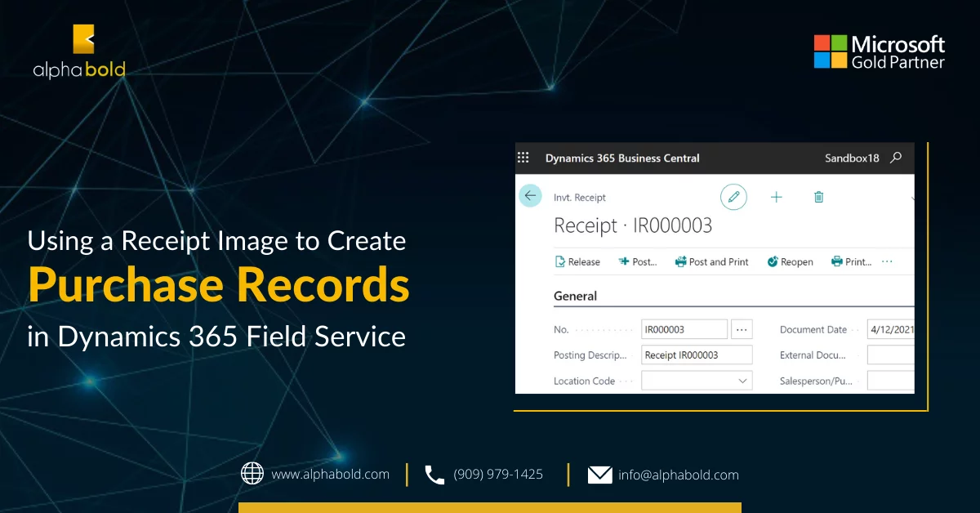Viewport: 980px width, 513px height.
Task: Click the Purchase Records headline text
Action: [x=219, y=287]
